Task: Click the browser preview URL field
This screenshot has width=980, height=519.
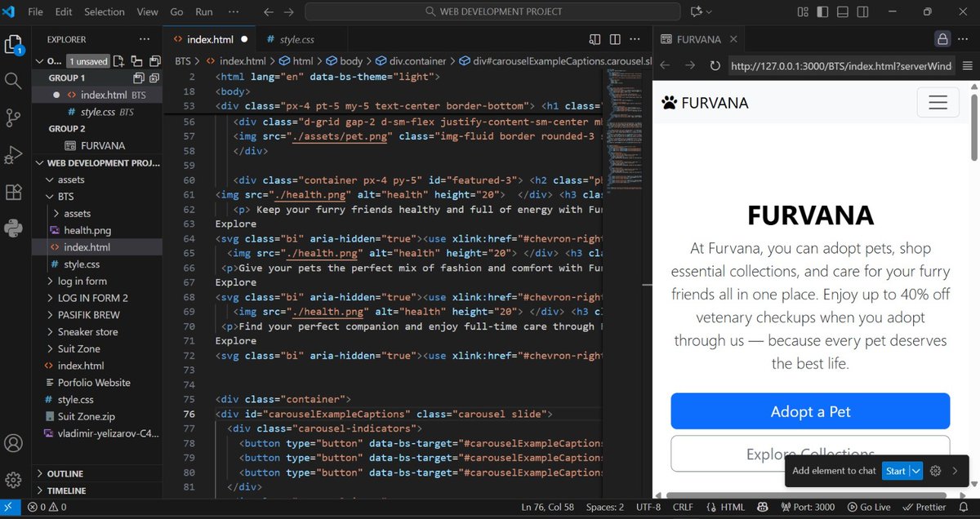Action: coord(840,66)
